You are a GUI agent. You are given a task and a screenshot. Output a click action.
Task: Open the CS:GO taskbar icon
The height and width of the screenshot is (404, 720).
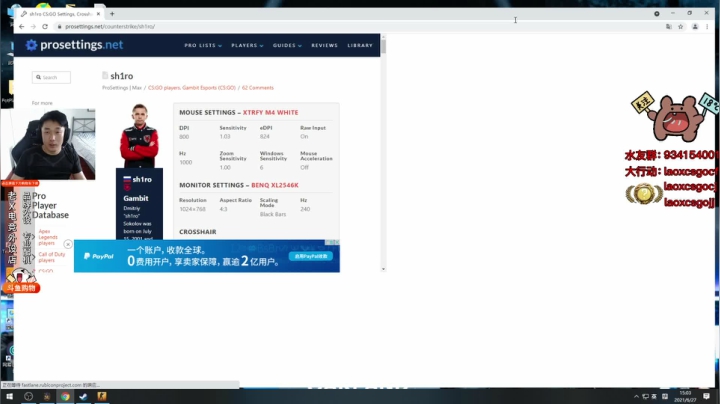click(101, 396)
